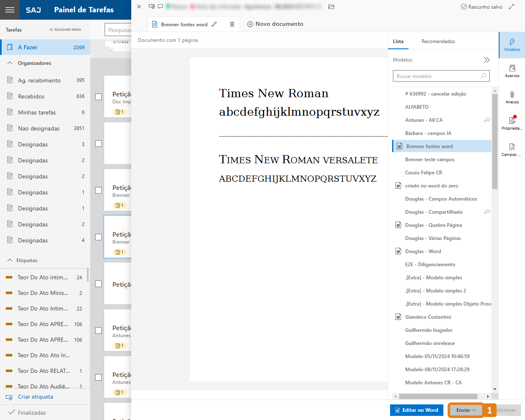The height and width of the screenshot is (420, 525).
Task: Open the Acervos panel icon
Action: coord(512,71)
